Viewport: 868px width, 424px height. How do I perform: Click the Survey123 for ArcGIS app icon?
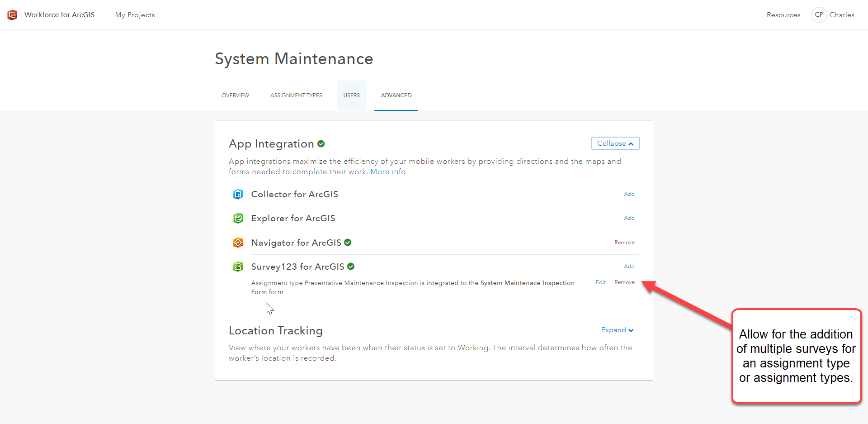[238, 267]
